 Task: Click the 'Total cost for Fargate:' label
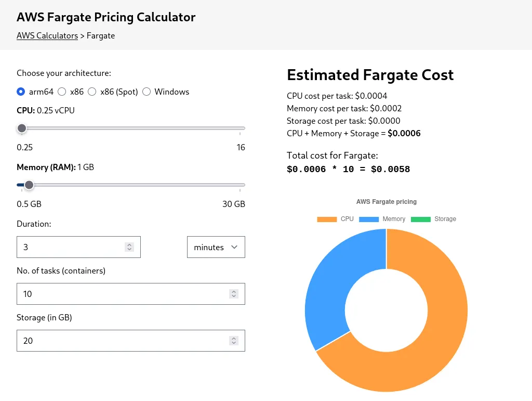tap(332, 156)
